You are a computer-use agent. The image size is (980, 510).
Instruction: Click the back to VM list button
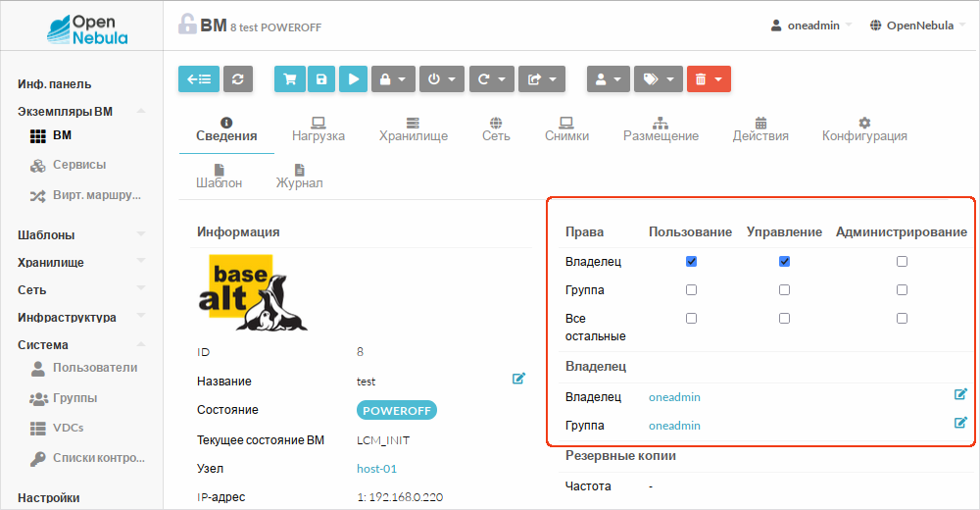pos(198,79)
